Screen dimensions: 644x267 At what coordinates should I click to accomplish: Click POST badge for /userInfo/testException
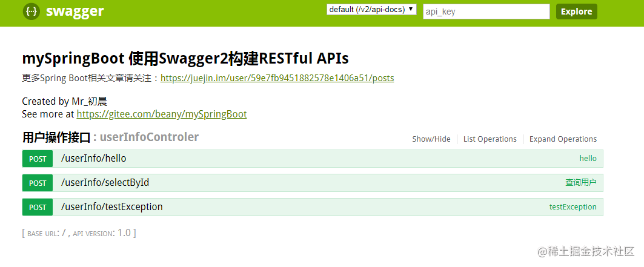(x=38, y=207)
